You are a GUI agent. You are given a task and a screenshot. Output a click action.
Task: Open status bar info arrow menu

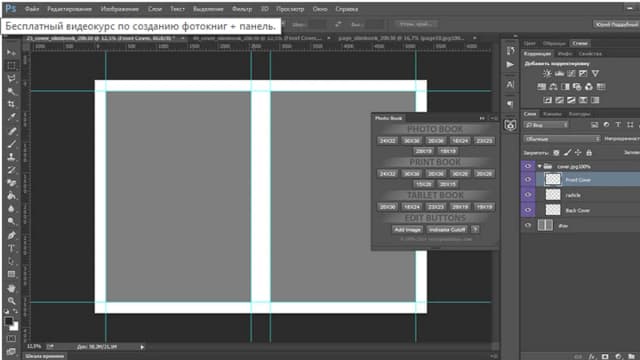pos(142,347)
